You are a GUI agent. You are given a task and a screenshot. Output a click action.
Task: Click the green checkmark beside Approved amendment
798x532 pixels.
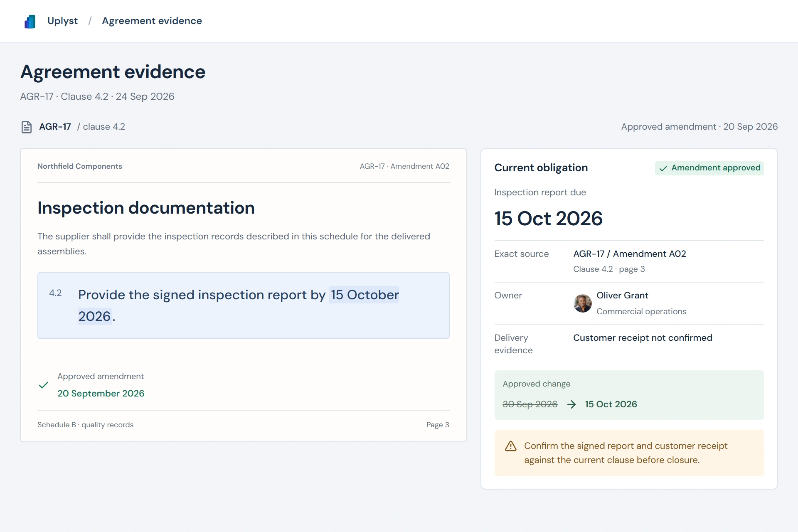(x=44, y=385)
